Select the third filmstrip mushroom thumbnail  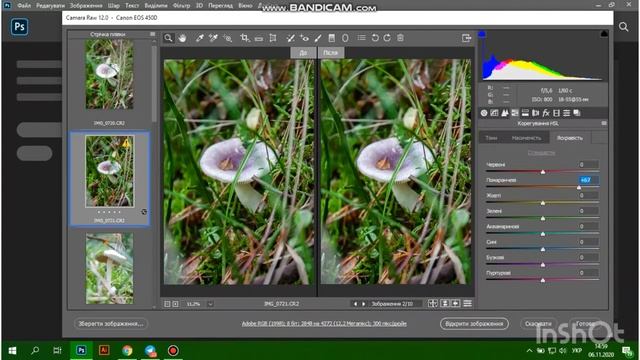click(109, 268)
